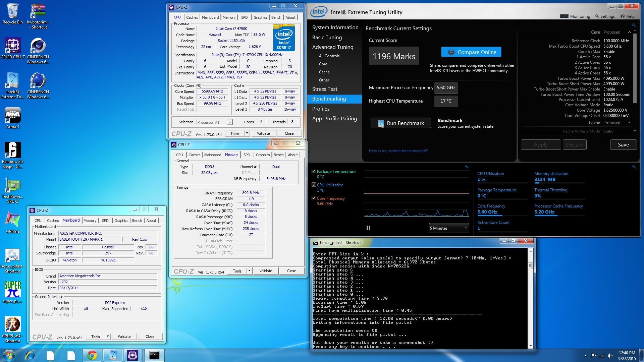Click the wrench icon above Core settings list
The image size is (644, 362).
click(x=634, y=25)
